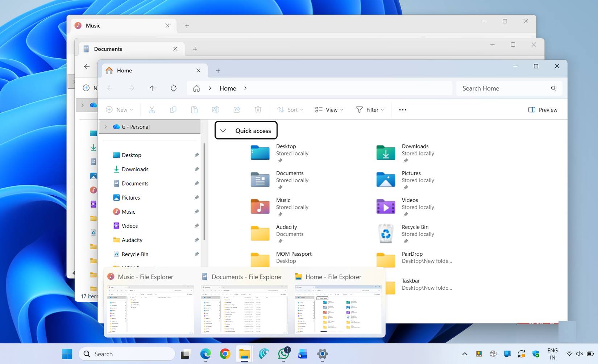598x364 pixels.
Task: Click the Back navigation button
Action: 109,88
